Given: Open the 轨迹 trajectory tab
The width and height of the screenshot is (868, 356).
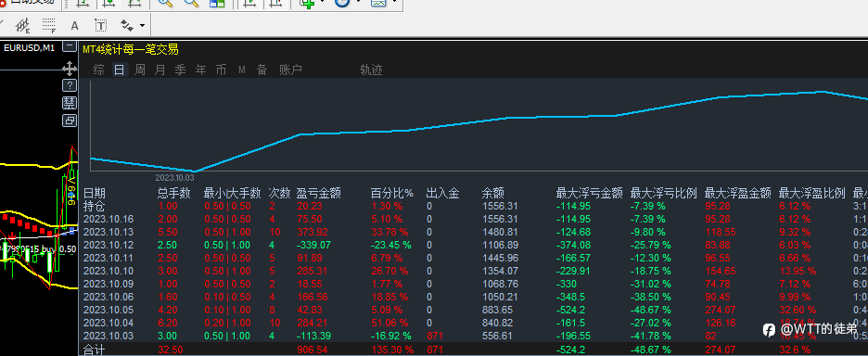Looking at the screenshot, I should click(372, 70).
